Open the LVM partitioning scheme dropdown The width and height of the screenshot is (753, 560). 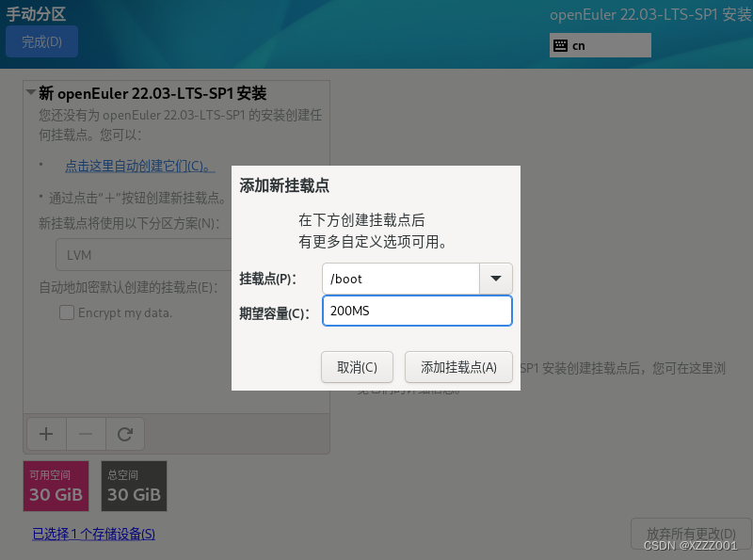point(141,254)
